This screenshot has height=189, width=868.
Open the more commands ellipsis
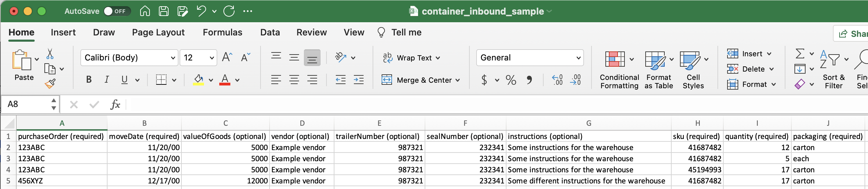[x=248, y=11]
